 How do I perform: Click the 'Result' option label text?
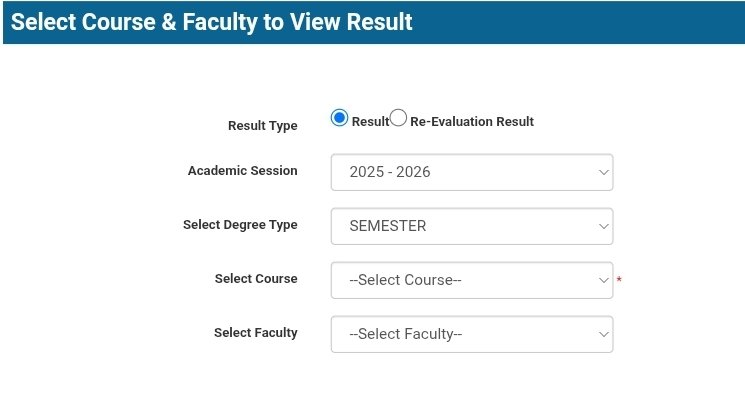point(370,122)
